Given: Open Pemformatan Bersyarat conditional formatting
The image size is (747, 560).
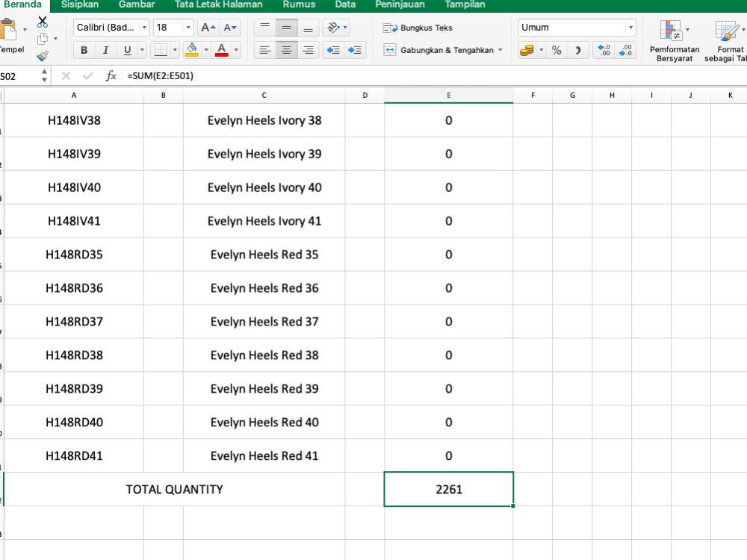Looking at the screenshot, I should [674, 41].
